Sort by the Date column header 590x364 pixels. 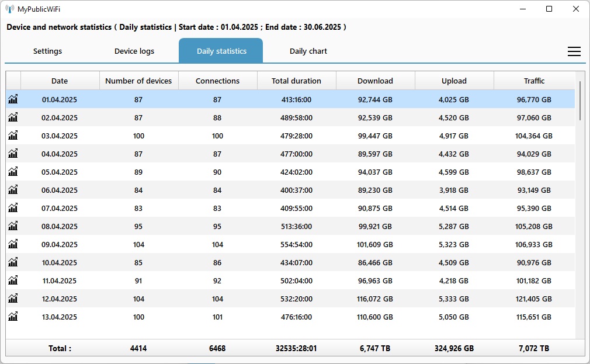coord(60,81)
